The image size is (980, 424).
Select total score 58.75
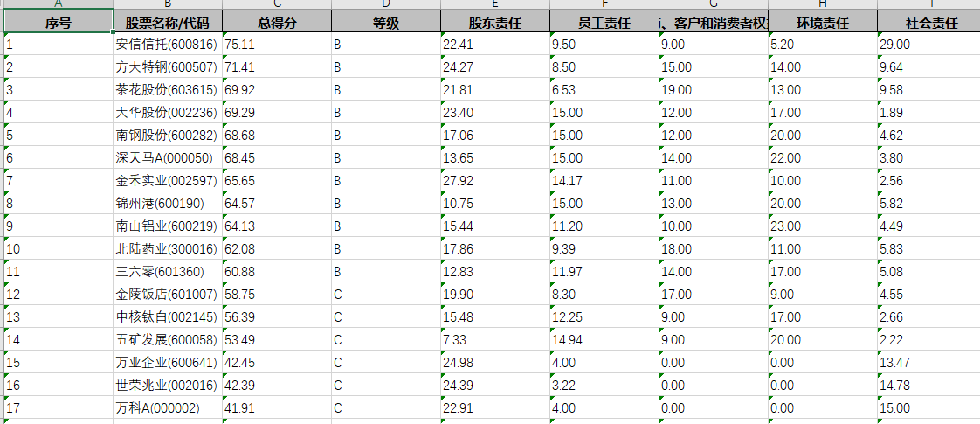click(x=277, y=294)
